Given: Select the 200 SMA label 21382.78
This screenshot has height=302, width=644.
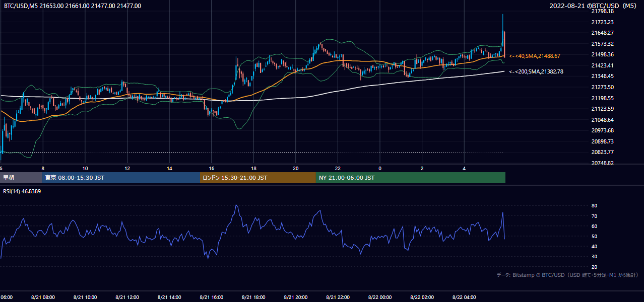Looking at the screenshot, I should click(536, 72).
